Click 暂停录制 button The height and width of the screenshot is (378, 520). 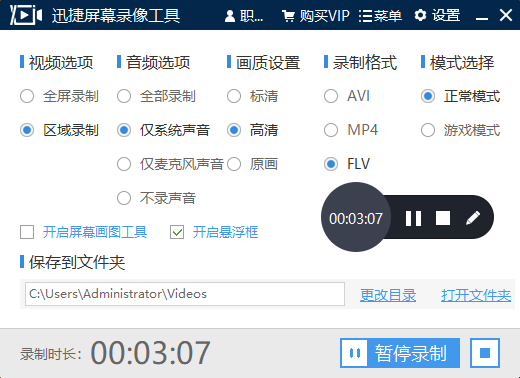coord(400,353)
